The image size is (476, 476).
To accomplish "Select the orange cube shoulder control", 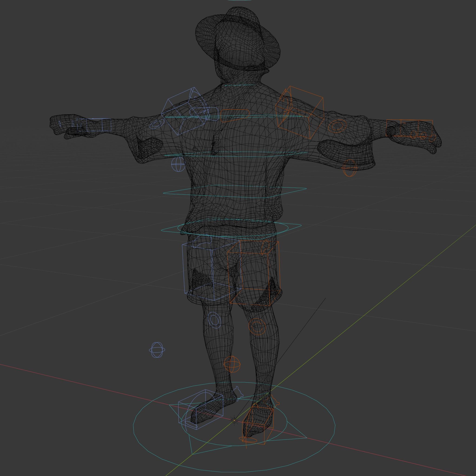I will click(299, 112).
